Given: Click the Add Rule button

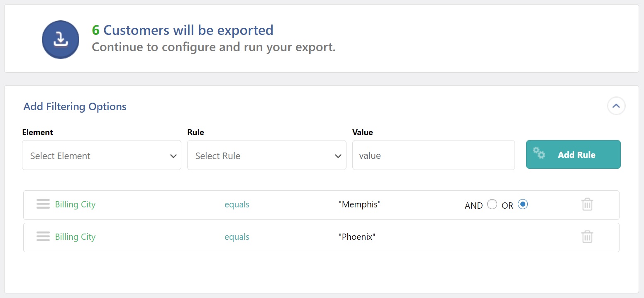Looking at the screenshot, I should (573, 155).
